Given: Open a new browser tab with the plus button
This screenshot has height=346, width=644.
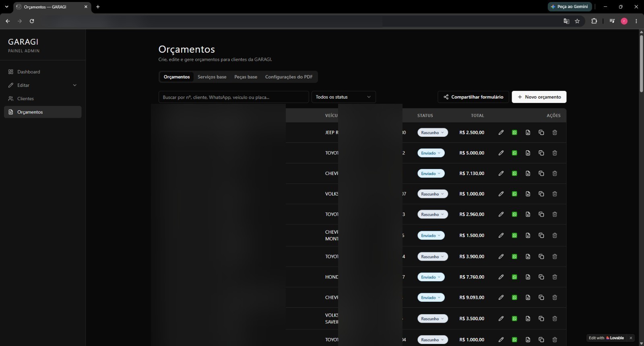Looking at the screenshot, I should pos(98,7).
